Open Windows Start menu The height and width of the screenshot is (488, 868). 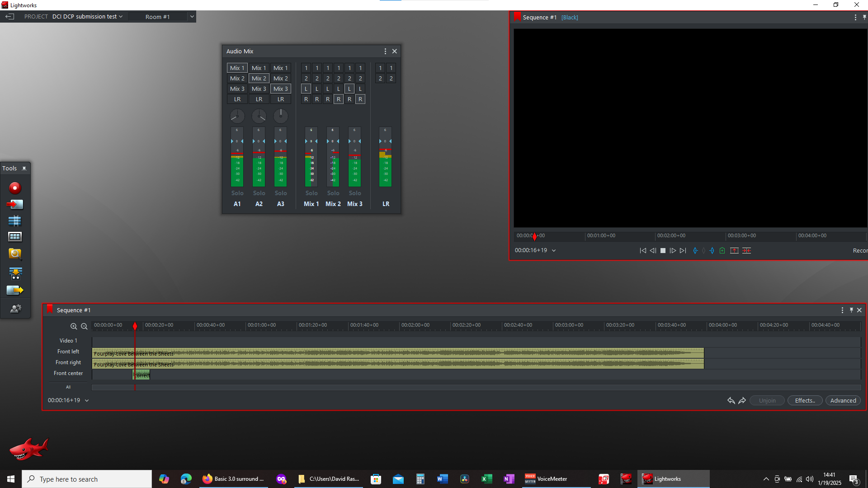coord(11,479)
